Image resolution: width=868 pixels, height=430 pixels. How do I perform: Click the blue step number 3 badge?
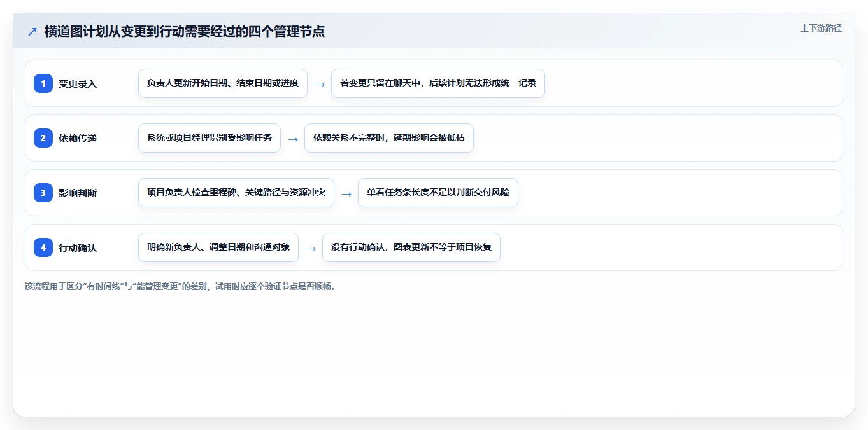pos(43,193)
